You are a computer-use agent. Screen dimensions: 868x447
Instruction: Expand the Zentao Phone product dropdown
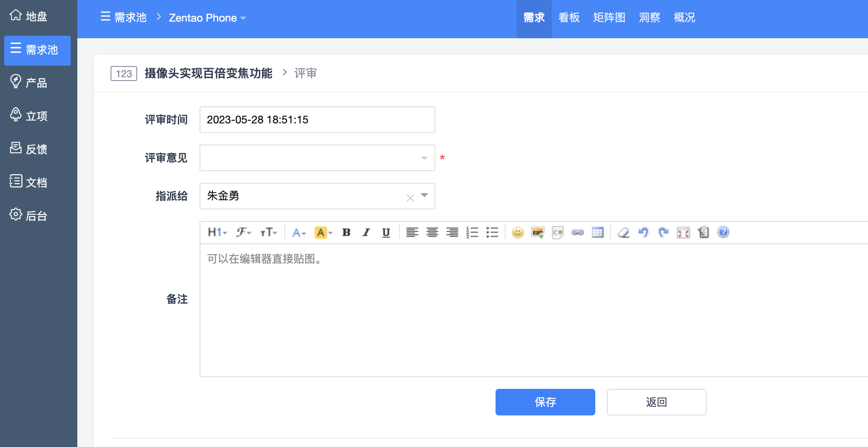[207, 18]
